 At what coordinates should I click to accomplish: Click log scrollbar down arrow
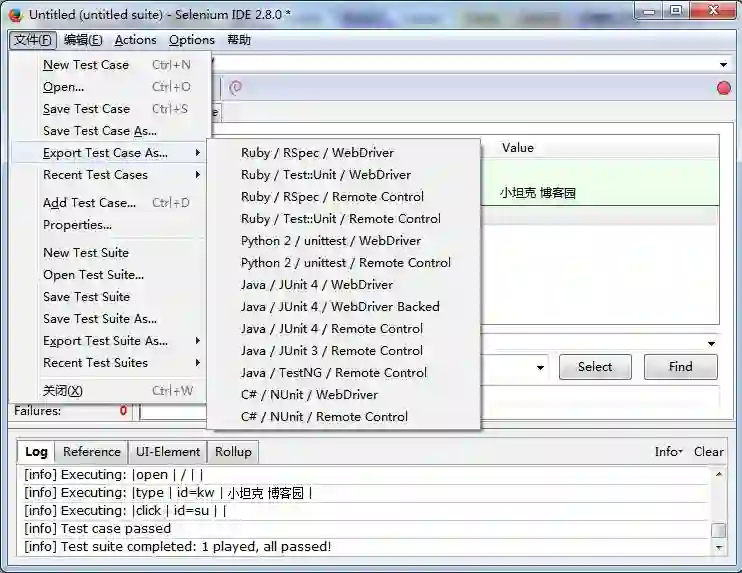(x=719, y=548)
